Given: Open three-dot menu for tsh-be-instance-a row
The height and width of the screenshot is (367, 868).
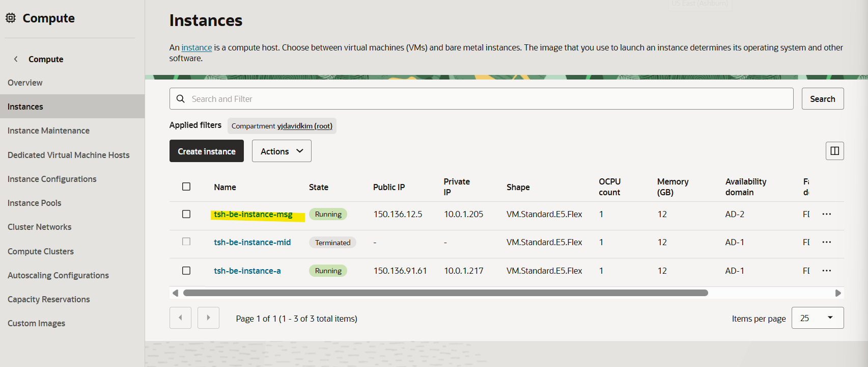Looking at the screenshot, I should click(826, 271).
